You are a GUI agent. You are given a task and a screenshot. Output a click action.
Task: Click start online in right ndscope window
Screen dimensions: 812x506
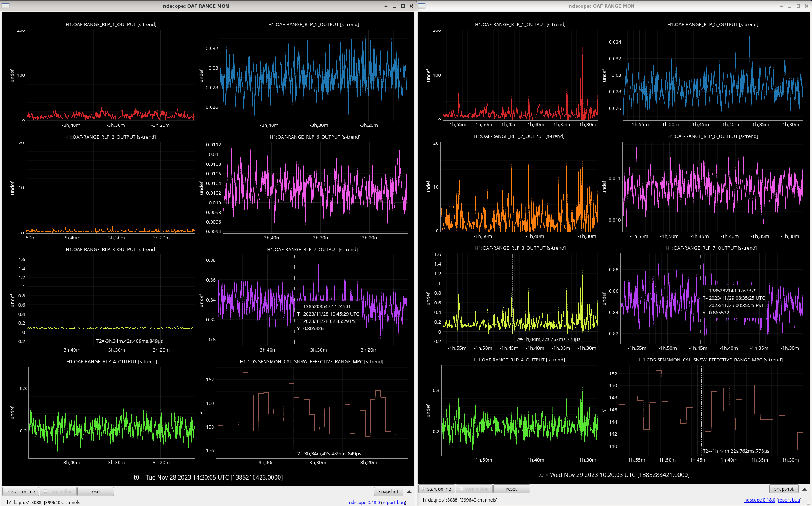437,489
